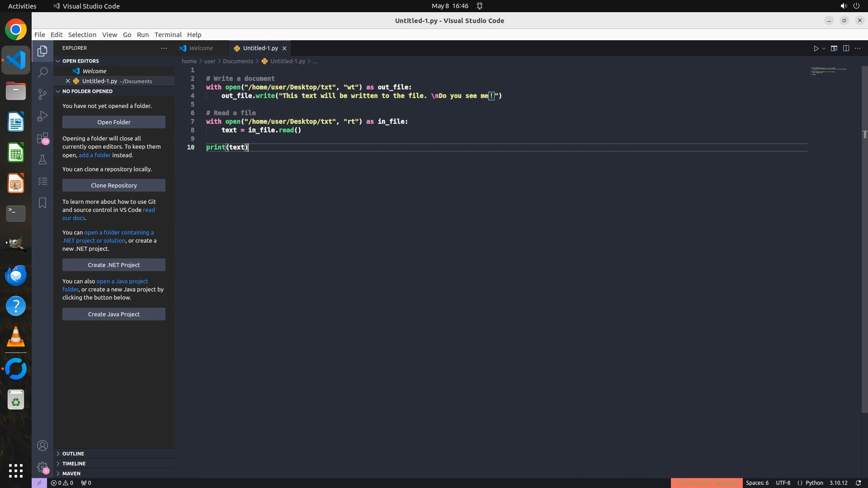Click the Run Python File play icon
The image size is (868, 488).
816,48
